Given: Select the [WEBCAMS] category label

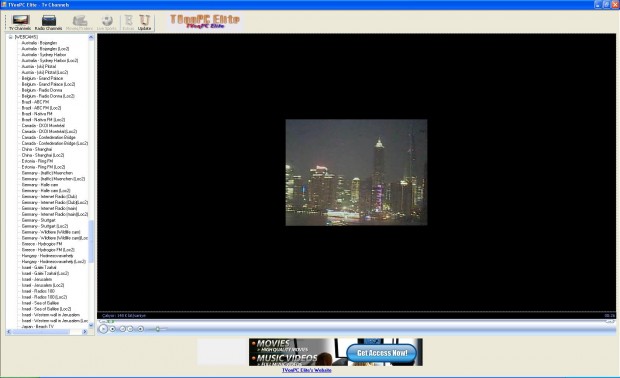Looking at the screenshot, I should pos(26,37).
